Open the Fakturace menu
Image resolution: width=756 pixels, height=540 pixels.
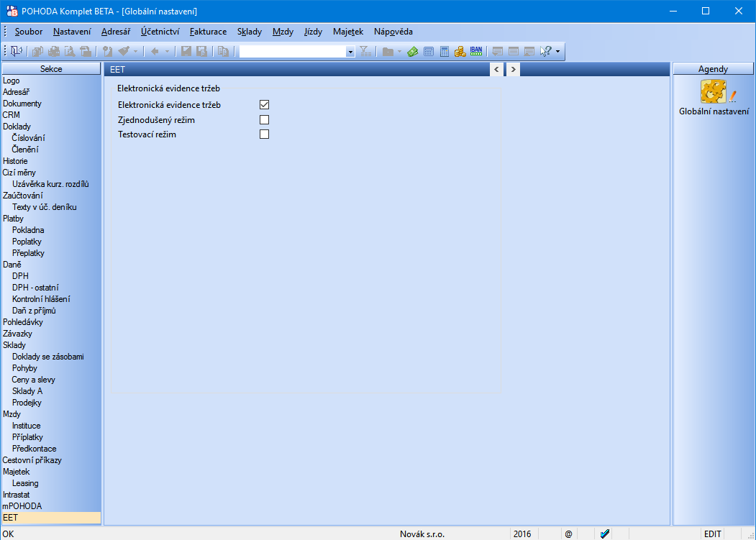(209, 32)
